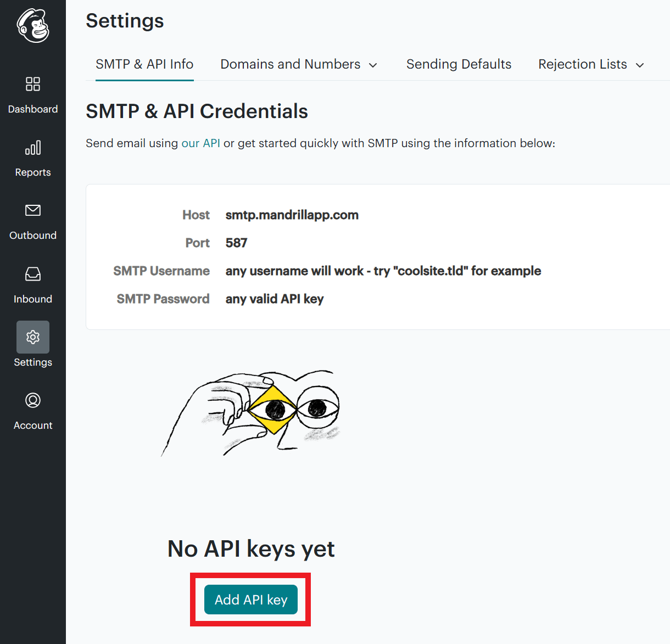This screenshot has width=670, height=644.
Task: Click the Account sidebar label
Action: click(x=33, y=425)
